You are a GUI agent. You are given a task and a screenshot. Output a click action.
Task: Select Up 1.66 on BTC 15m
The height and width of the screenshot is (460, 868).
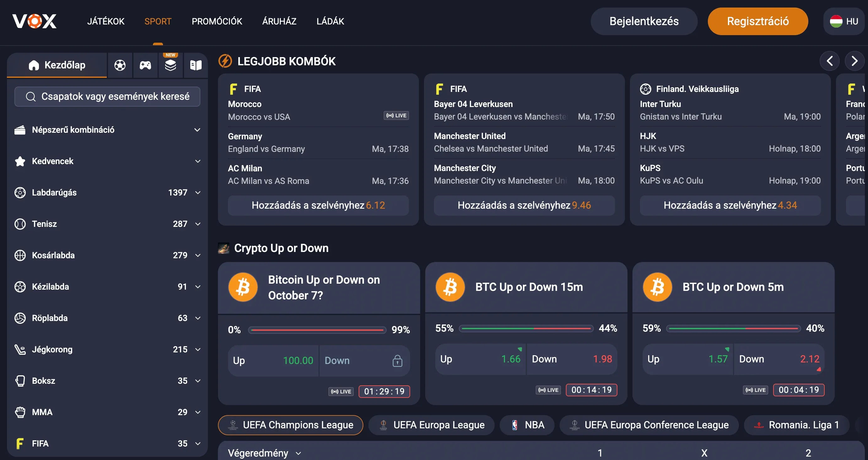click(x=480, y=359)
